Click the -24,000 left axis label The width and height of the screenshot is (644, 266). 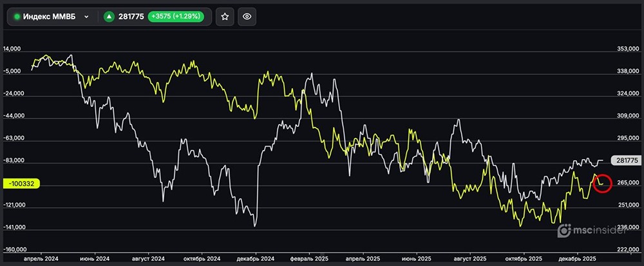coord(14,94)
